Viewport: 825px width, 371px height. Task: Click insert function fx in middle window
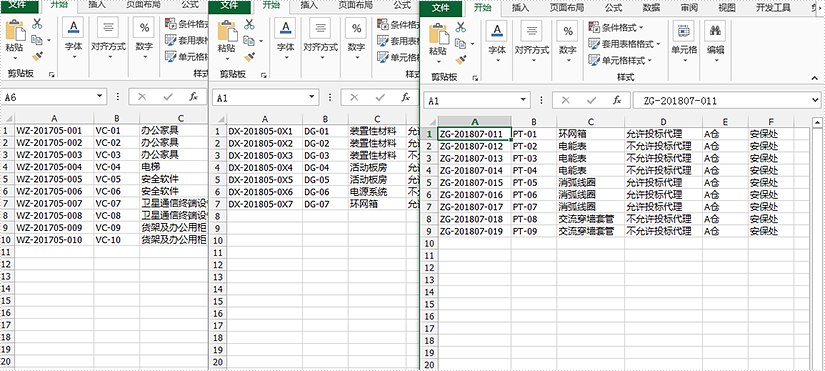pos(406,97)
